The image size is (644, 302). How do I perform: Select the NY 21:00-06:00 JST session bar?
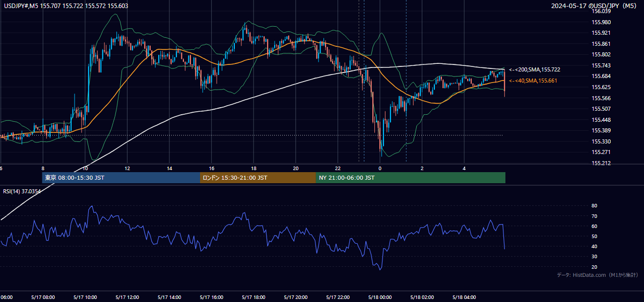tap(411, 178)
